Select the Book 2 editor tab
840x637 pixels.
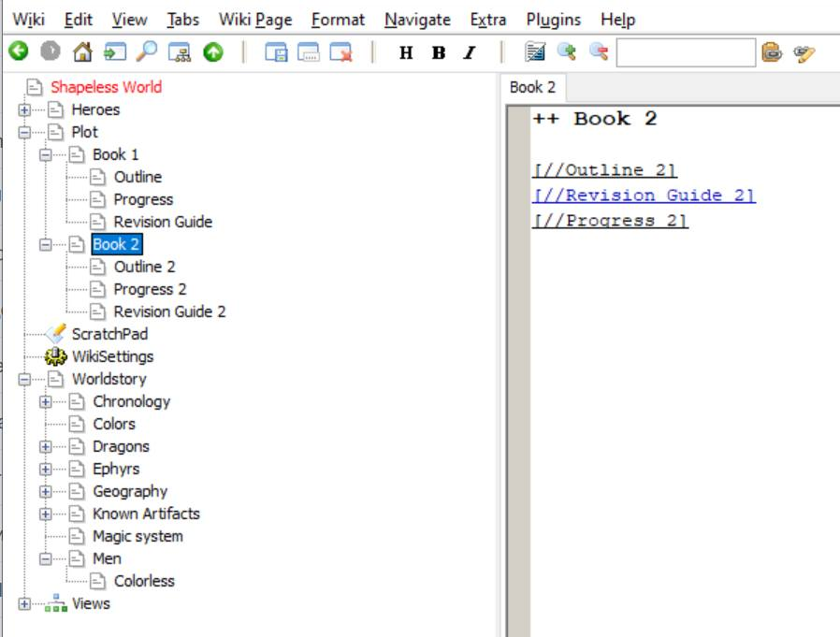(532, 87)
